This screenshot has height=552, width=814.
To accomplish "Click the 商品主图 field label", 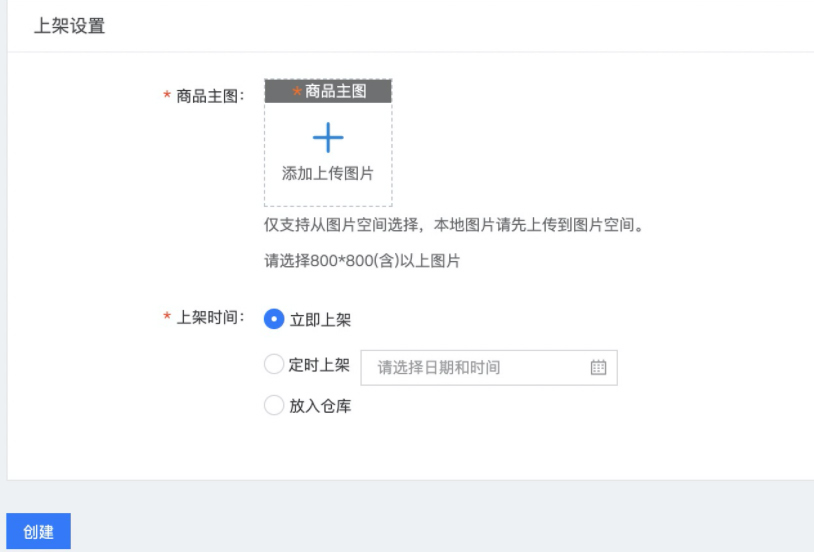I will (210, 96).
